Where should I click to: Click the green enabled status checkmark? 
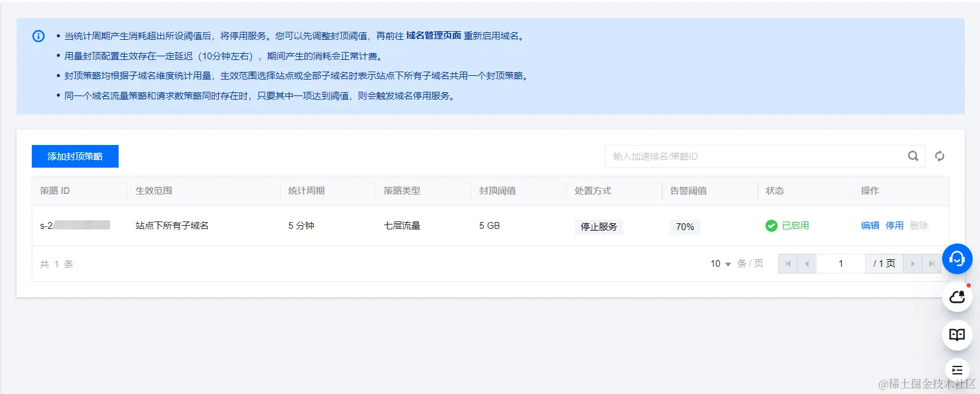coord(772,226)
